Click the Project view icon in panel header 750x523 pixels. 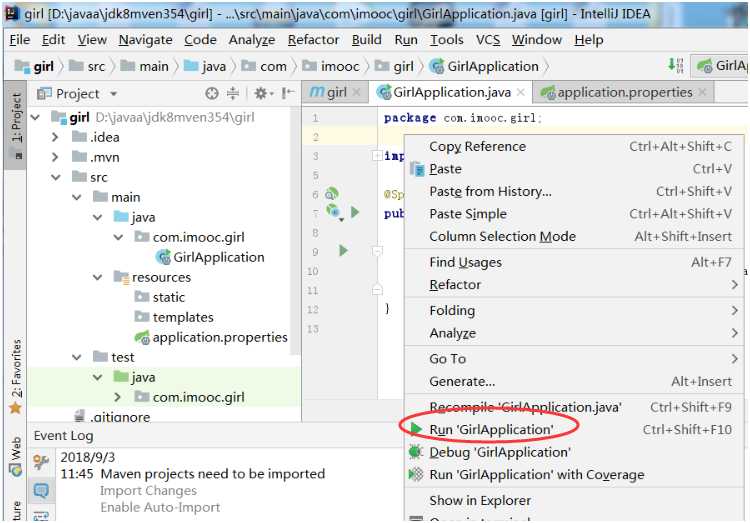[x=44, y=93]
